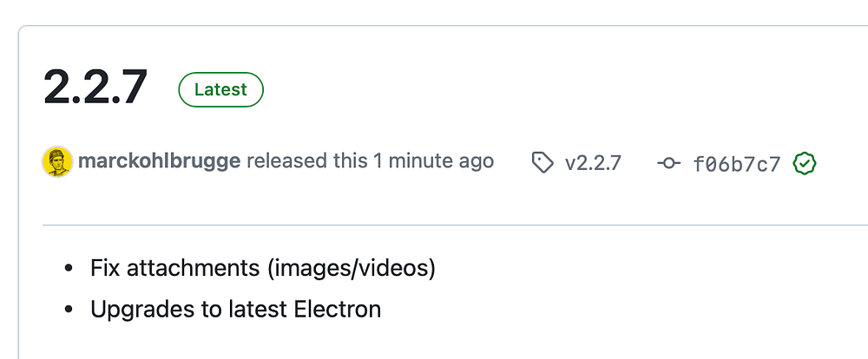Click the "1 minute ago" timestamp
868x359 pixels.
point(433,161)
